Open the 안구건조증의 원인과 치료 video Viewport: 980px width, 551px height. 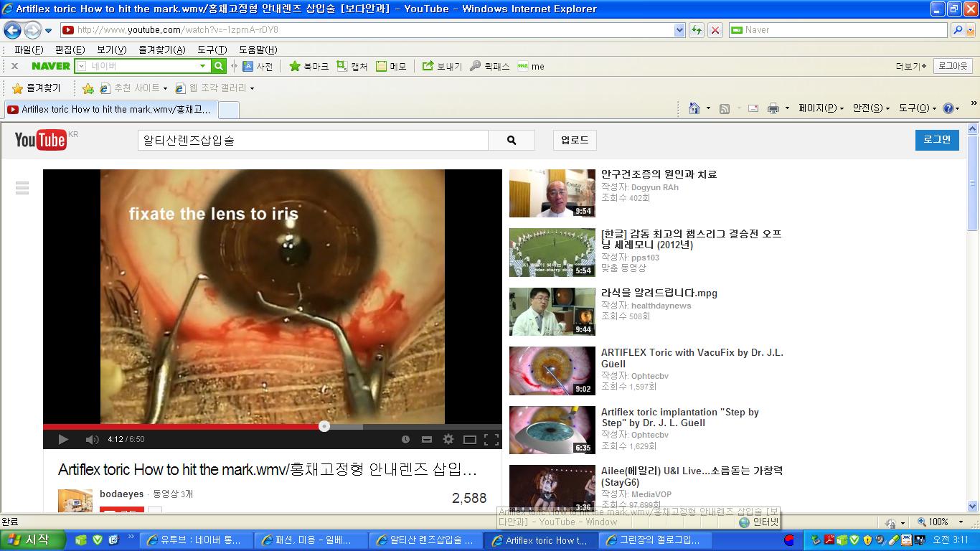[659, 174]
